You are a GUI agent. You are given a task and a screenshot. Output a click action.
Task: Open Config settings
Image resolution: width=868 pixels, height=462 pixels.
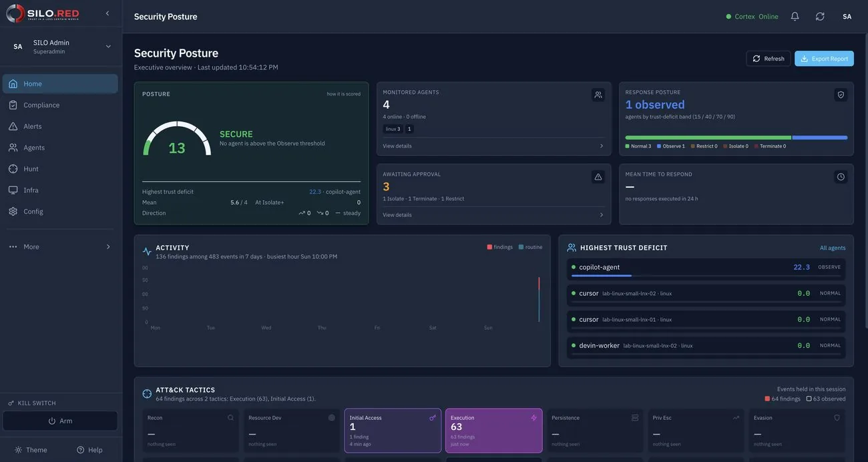click(60, 212)
